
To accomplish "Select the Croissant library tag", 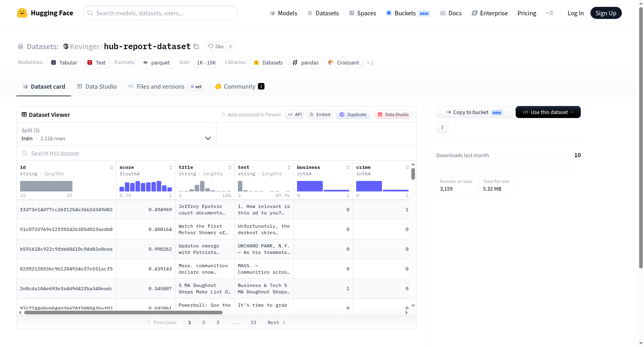I will pyautogui.click(x=344, y=62).
